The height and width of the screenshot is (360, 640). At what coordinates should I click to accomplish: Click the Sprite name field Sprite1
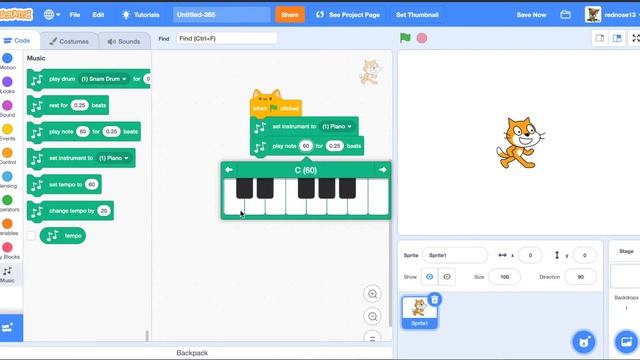click(x=455, y=255)
